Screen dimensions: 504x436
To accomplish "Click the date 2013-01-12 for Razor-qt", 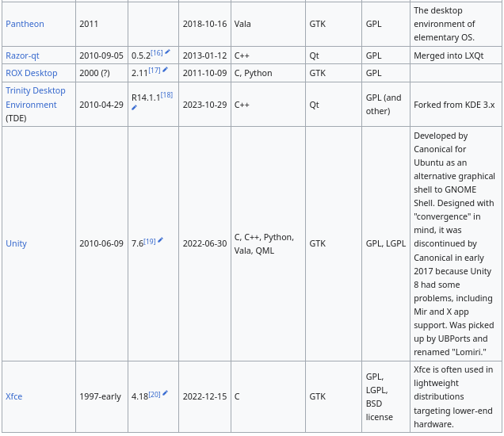I will [204, 55].
